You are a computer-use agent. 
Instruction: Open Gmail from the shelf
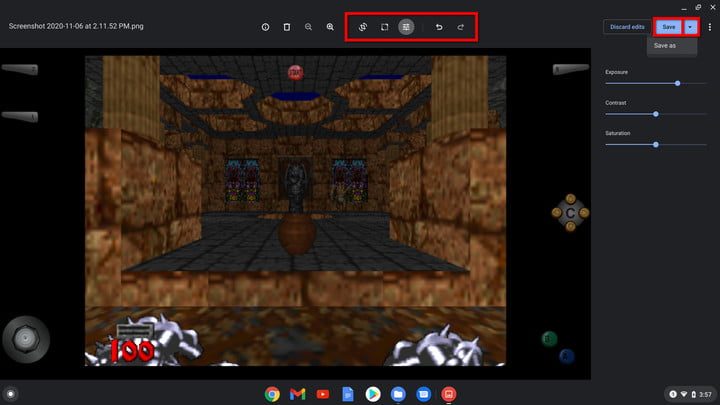(297, 394)
